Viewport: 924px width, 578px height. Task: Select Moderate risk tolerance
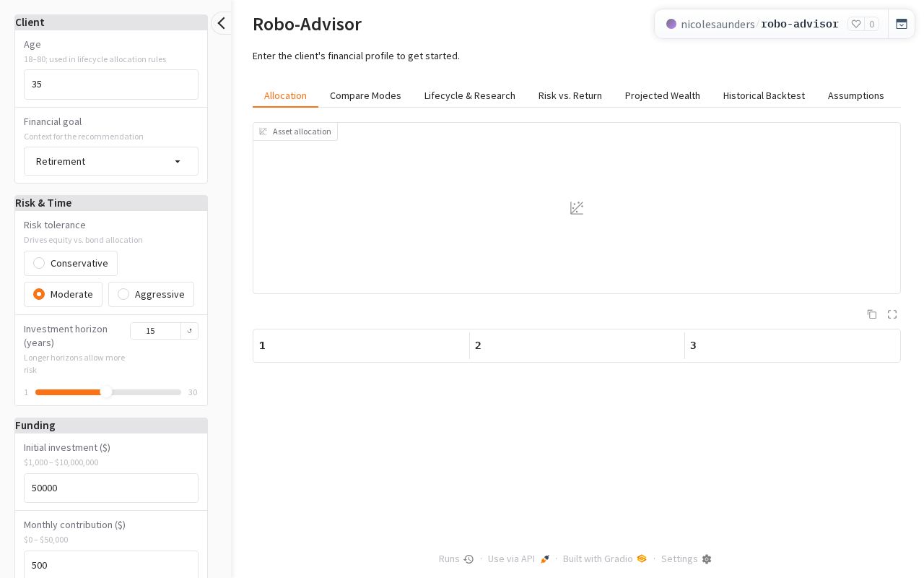pos(63,294)
